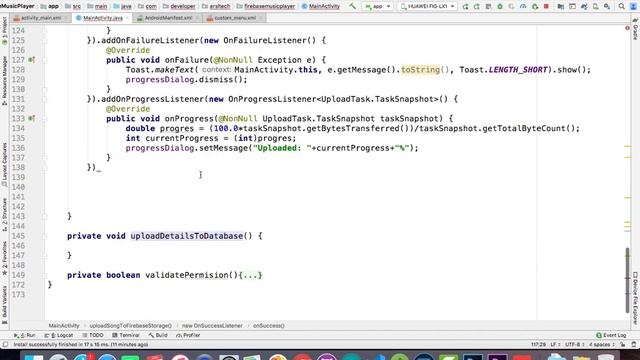This screenshot has width=640, height=360.
Task: Toggle the Favorites tool window
Action: (4, 258)
